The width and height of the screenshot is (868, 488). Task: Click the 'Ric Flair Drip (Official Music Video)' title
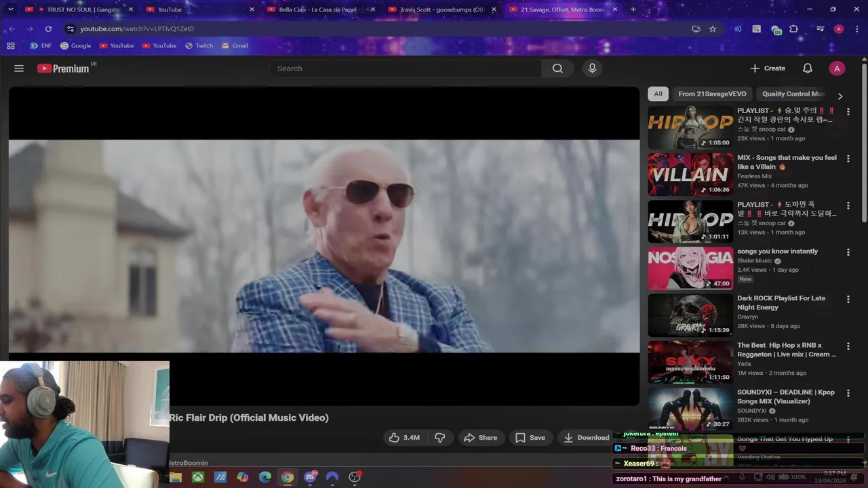(249, 418)
